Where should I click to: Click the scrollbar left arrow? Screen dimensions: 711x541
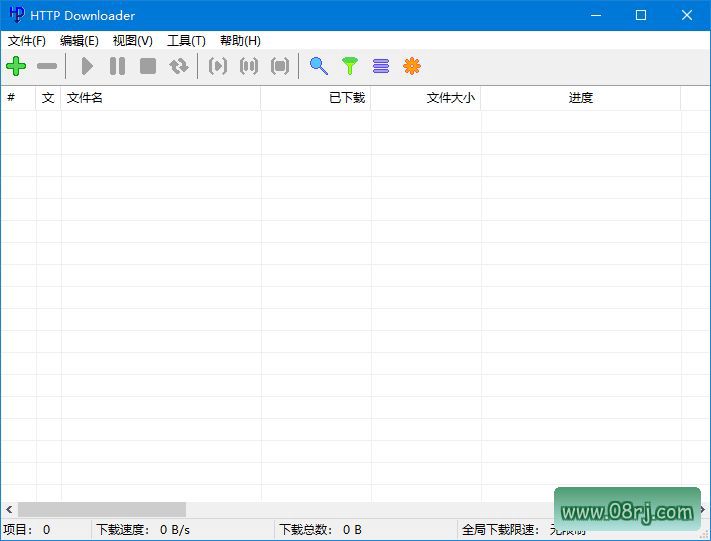9,509
